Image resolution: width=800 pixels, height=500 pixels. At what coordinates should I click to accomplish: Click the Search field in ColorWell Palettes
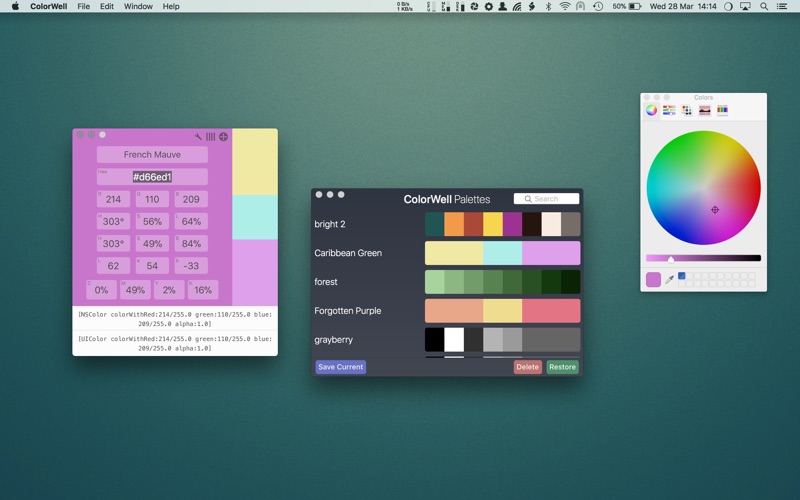[x=546, y=199]
